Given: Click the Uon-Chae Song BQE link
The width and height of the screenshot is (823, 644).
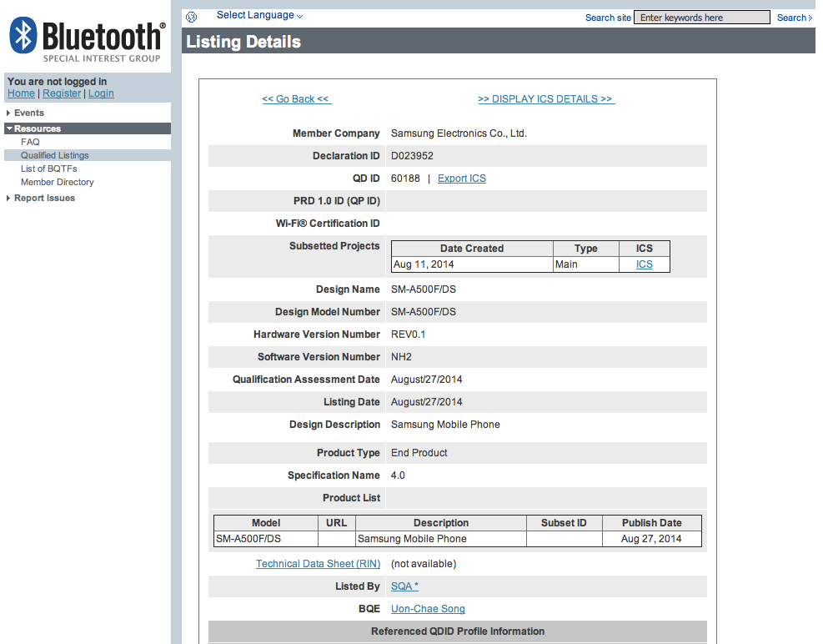Looking at the screenshot, I should 428,609.
